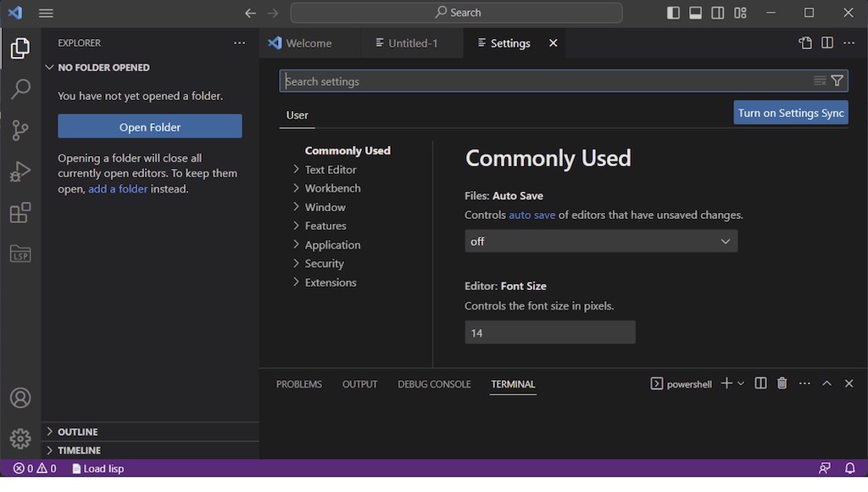Switch to the Untitled-1 tab
868x492 pixels.
coord(413,43)
